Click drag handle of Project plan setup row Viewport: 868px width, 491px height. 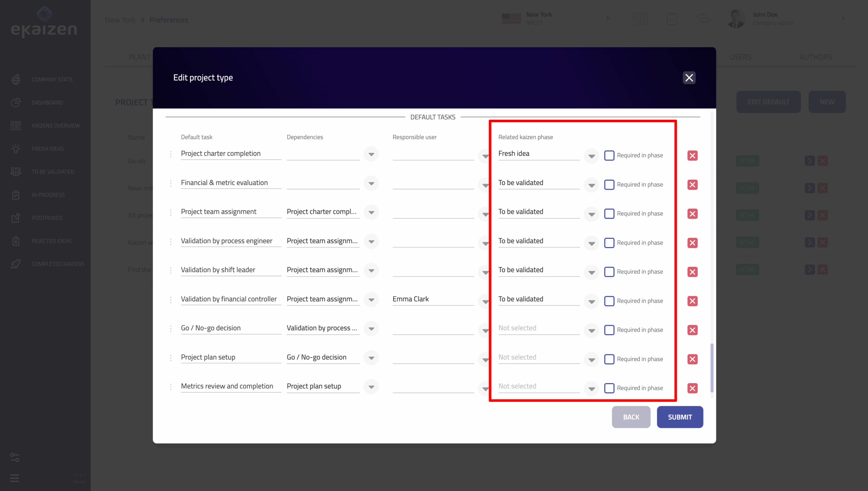[171, 358]
